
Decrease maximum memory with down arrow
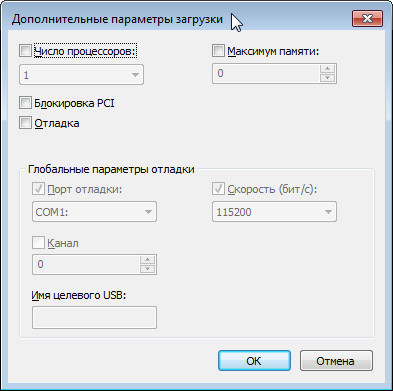327,78
